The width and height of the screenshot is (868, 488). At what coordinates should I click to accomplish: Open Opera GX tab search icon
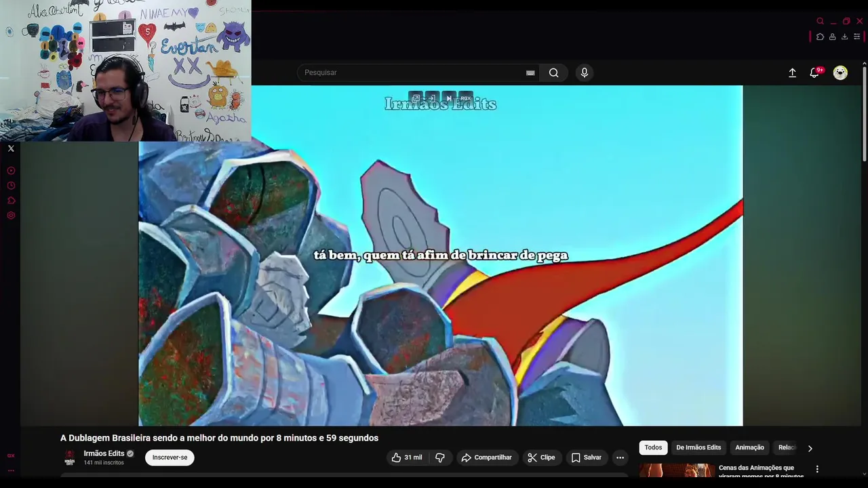(x=820, y=21)
